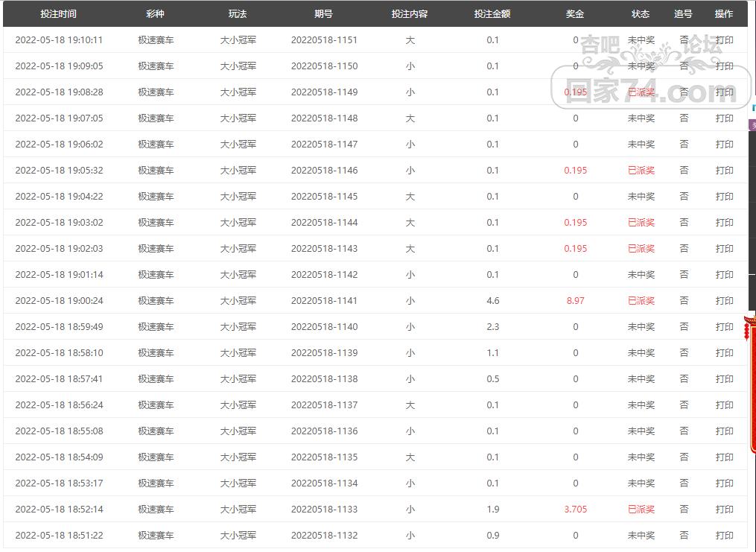Click 打印 in the 20220518-1143 row
Image resolution: width=756 pixels, height=552 pixels.
pyautogui.click(x=724, y=248)
